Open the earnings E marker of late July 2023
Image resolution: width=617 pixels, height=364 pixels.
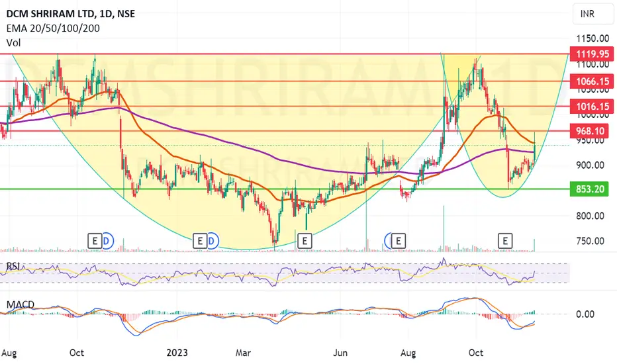click(x=399, y=240)
